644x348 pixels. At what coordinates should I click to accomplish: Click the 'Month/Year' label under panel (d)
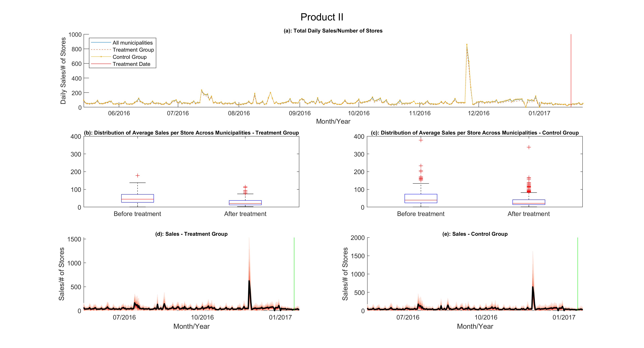pyautogui.click(x=192, y=326)
